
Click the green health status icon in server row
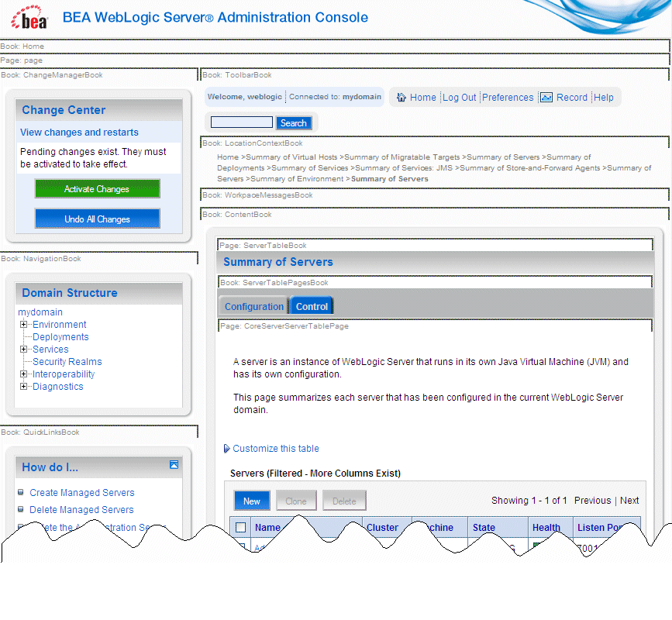point(536,543)
